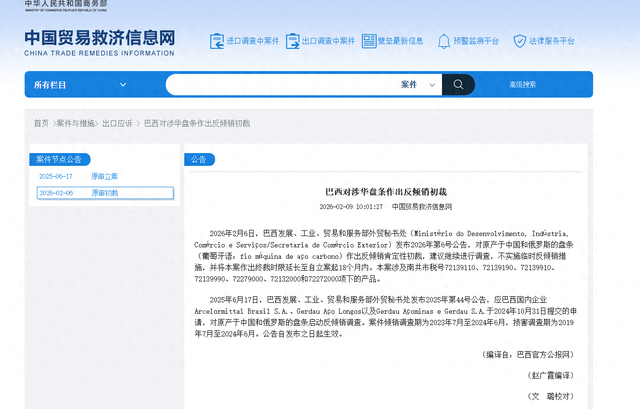Image resolution: width=640 pixels, height=409 pixels.
Task: Open the 案件 search type dropdown
Action: tap(418, 84)
